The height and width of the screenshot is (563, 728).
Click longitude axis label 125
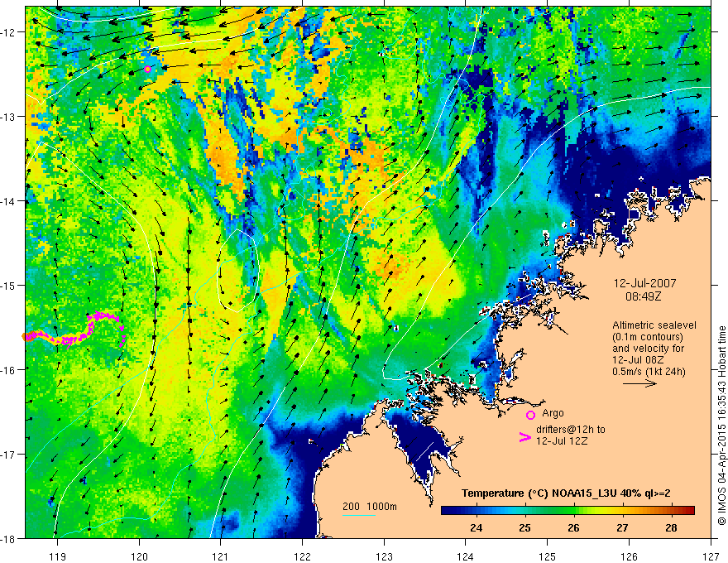coord(547,556)
